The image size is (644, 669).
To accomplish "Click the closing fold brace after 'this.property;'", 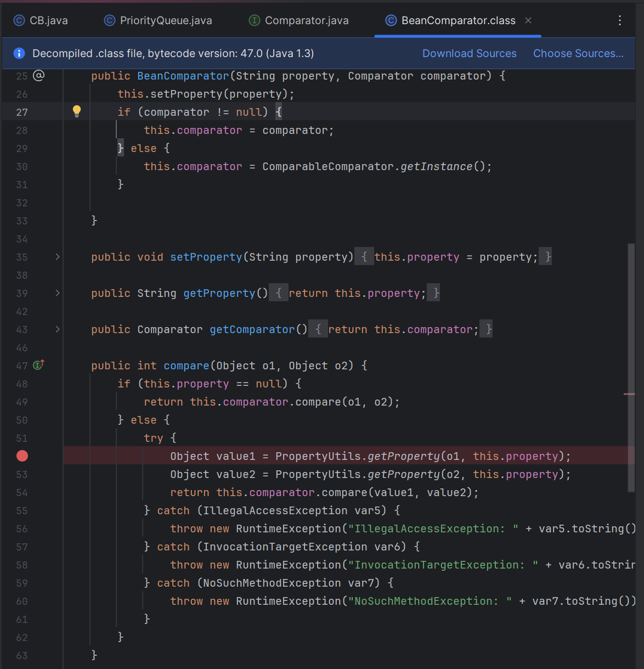I will click(x=434, y=293).
